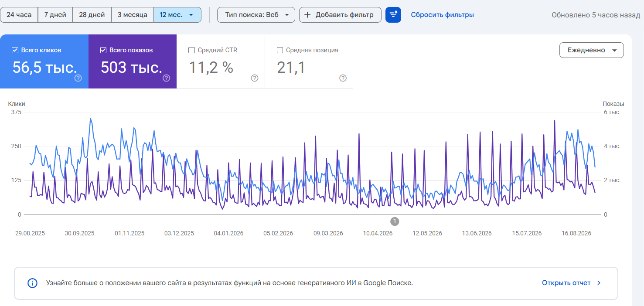Click help icon on Средняя позиция card
The width and height of the screenshot is (644, 306).
(x=343, y=78)
